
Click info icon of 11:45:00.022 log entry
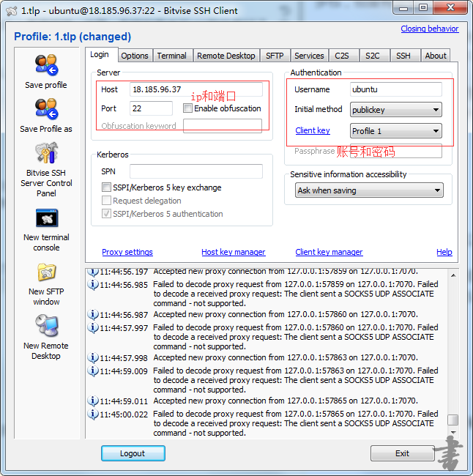pos(93,414)
